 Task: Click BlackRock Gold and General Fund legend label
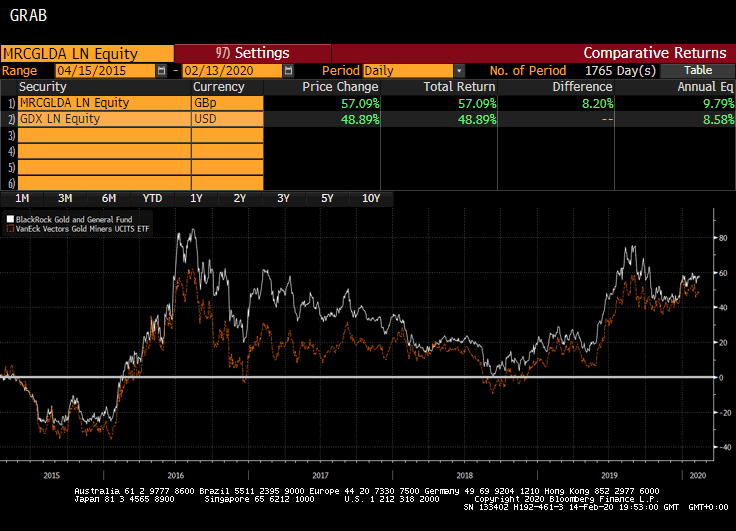(x=74, y=219)
